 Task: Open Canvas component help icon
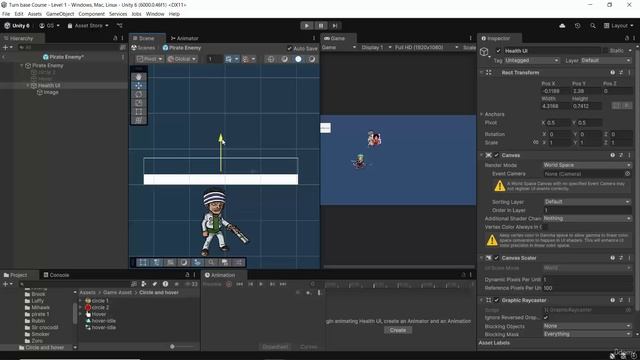612,155
